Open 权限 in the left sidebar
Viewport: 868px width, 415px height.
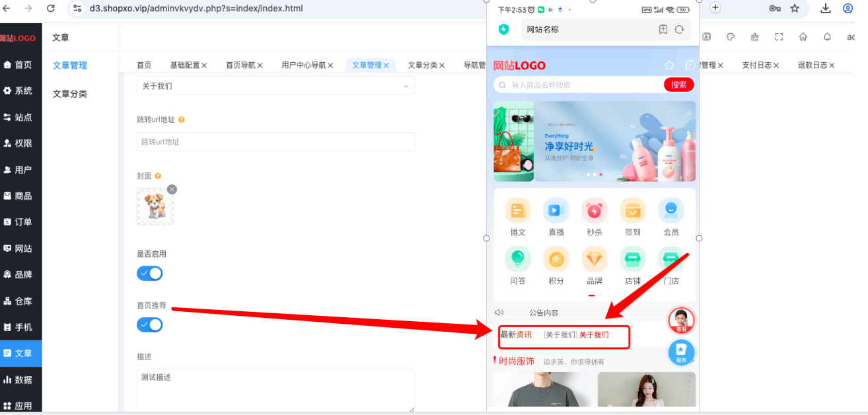pos(20,143)
